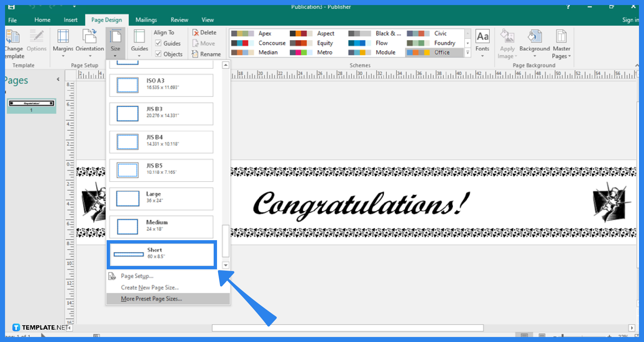Switch to the Insert tab

[x=70, y=20]
